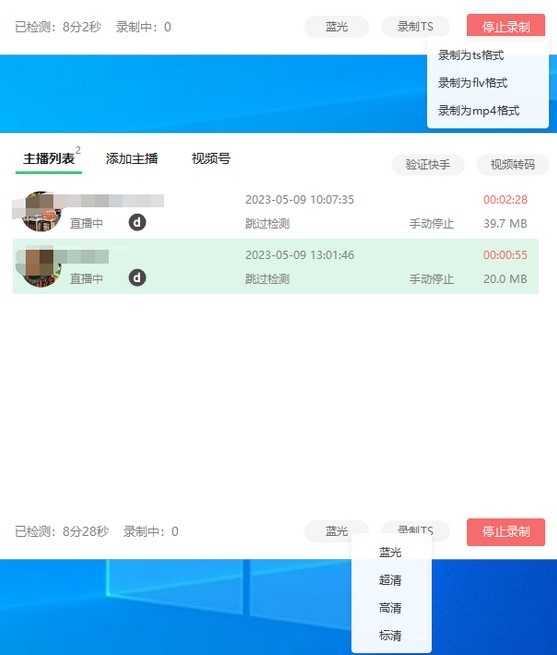557x655 pixels.
Task: Select the second streamer's avatar thumbnail
Action: point(41,267)
